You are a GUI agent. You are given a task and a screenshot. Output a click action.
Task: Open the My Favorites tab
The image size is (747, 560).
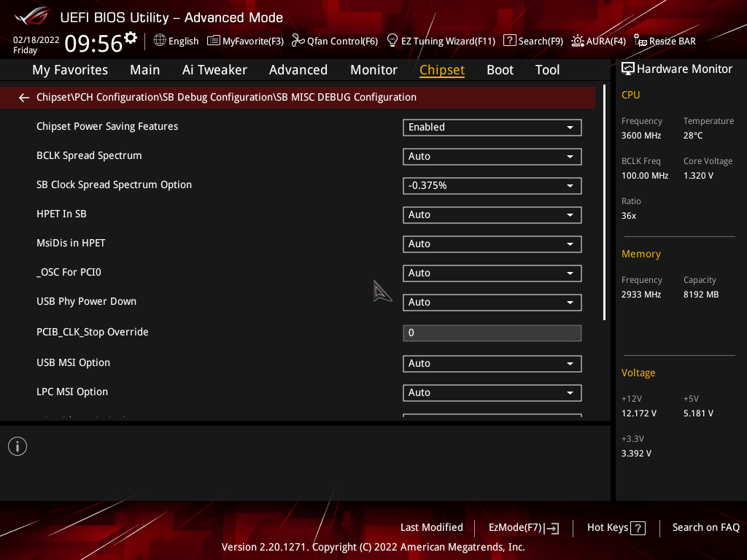pos(70,70)
